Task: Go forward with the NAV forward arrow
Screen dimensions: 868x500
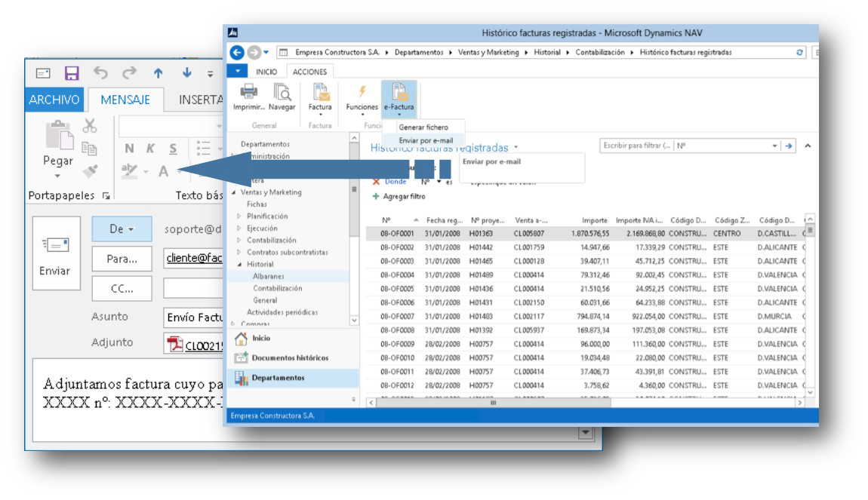Action: [254, 53]
